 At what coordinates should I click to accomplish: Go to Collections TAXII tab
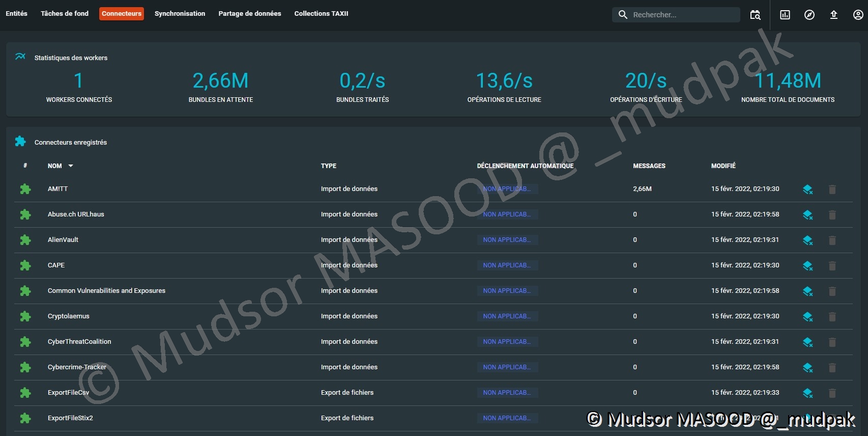[321, 14]
